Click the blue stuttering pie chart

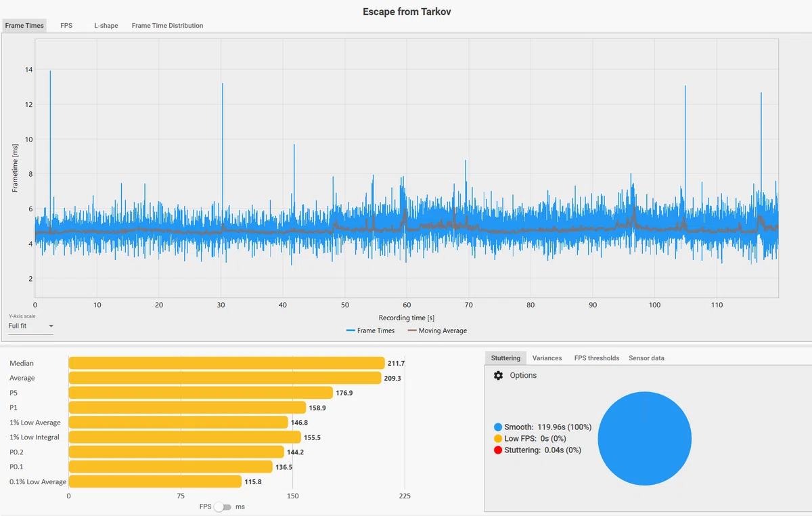coord(645,439)
